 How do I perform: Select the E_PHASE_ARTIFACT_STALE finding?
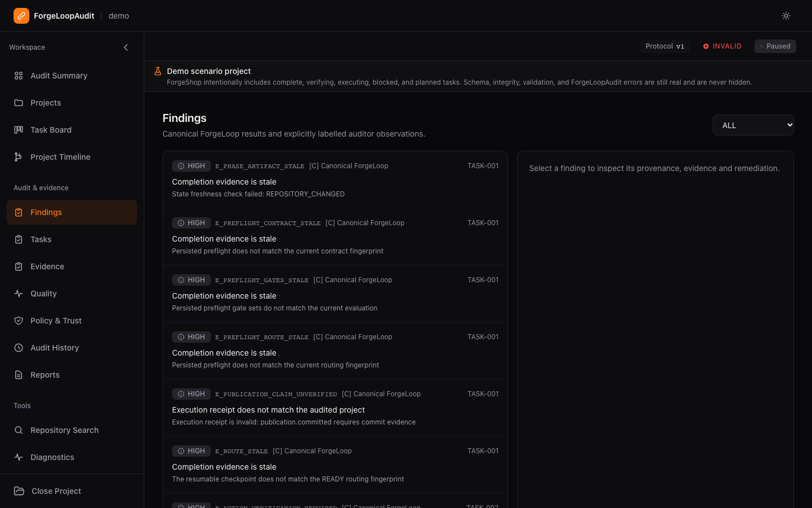click(335, 179)
